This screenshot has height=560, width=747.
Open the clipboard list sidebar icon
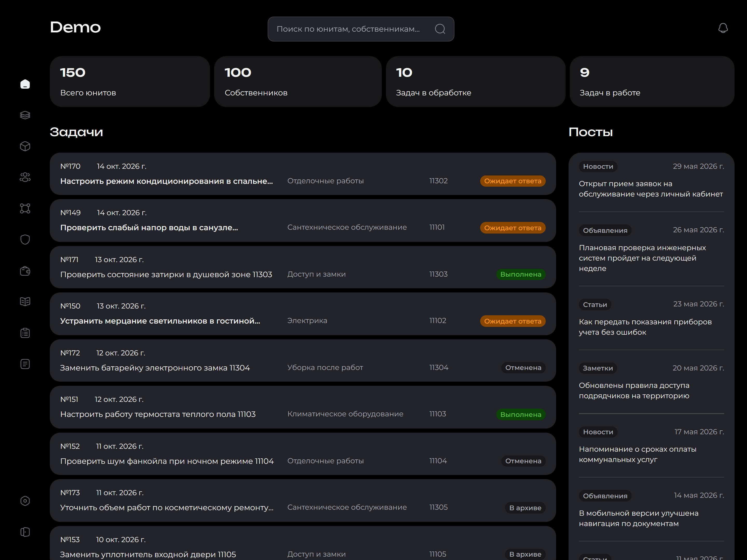[25, 333]
